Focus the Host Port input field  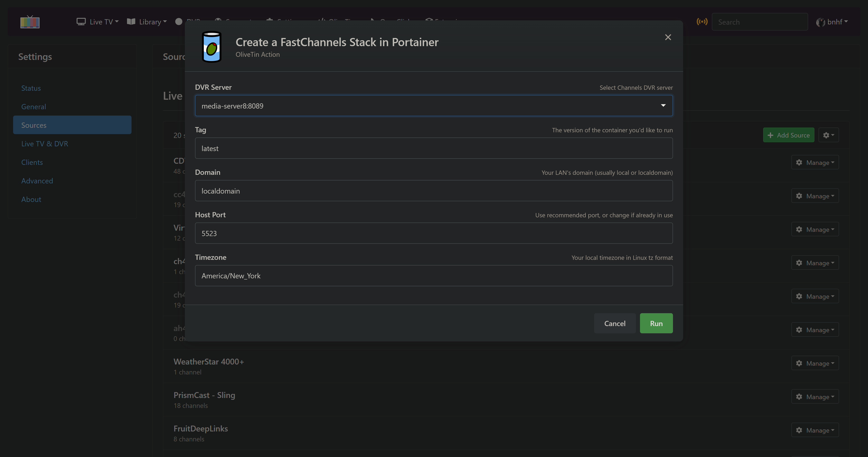click(x=434, y=233)
